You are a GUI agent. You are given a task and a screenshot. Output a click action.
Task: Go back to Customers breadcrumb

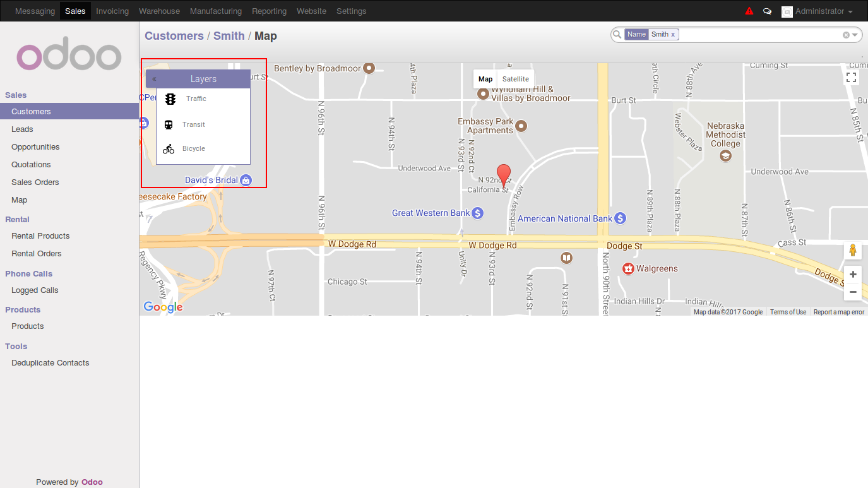[x=174, y=36]
